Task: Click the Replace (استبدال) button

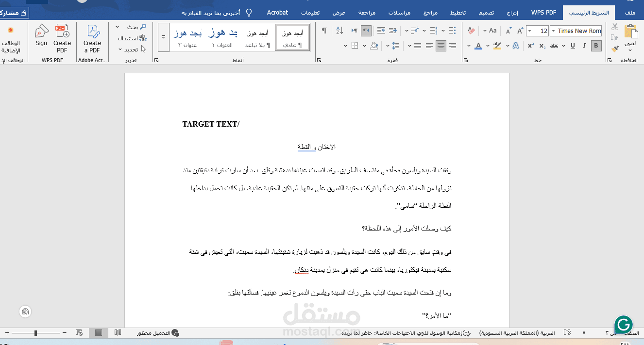Action: coord(132,38)
